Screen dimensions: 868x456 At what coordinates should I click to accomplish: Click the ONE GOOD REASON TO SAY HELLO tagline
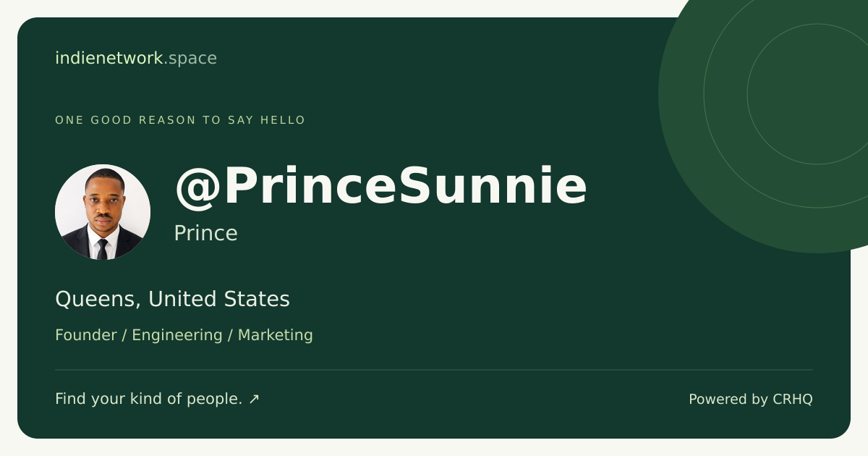tap(180, 120)
